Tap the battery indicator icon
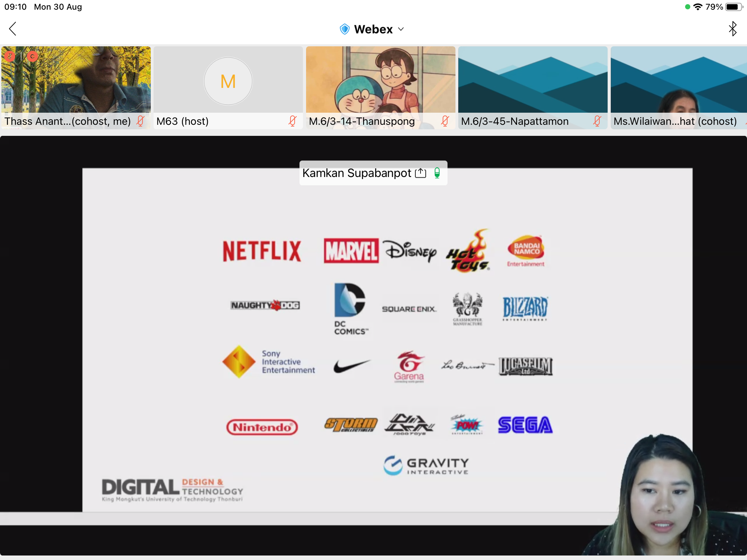Viewport: 747px width, 560px height. pos(734,7)
